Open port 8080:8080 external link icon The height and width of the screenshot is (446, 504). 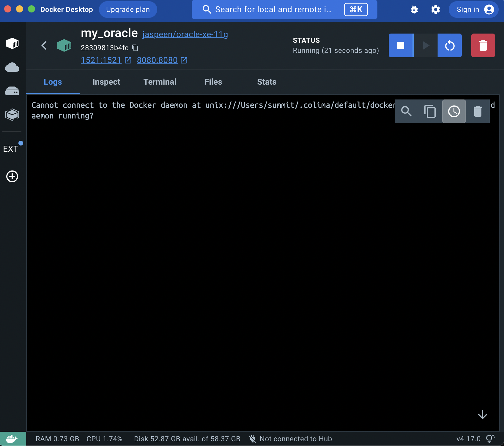click(184, 60)
